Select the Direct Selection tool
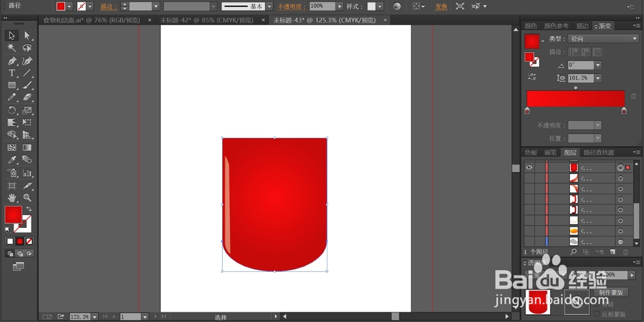Viewport: 644px width, 322px height. [x=27, y=35]
